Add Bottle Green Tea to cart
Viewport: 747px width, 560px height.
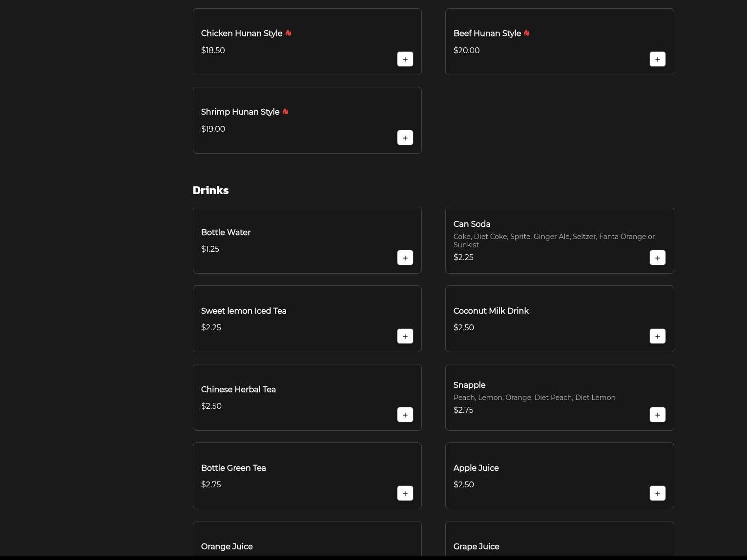(405, 493)
